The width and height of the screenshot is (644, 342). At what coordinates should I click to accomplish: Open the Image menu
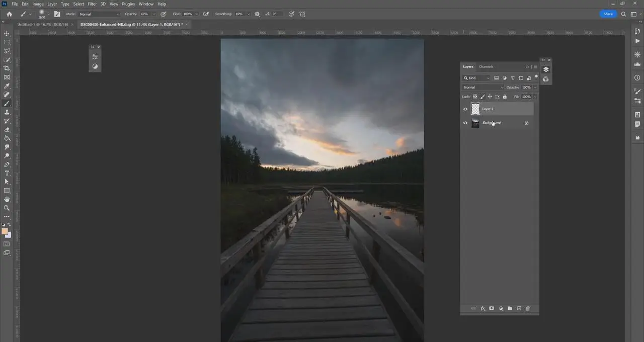(38, 4)
